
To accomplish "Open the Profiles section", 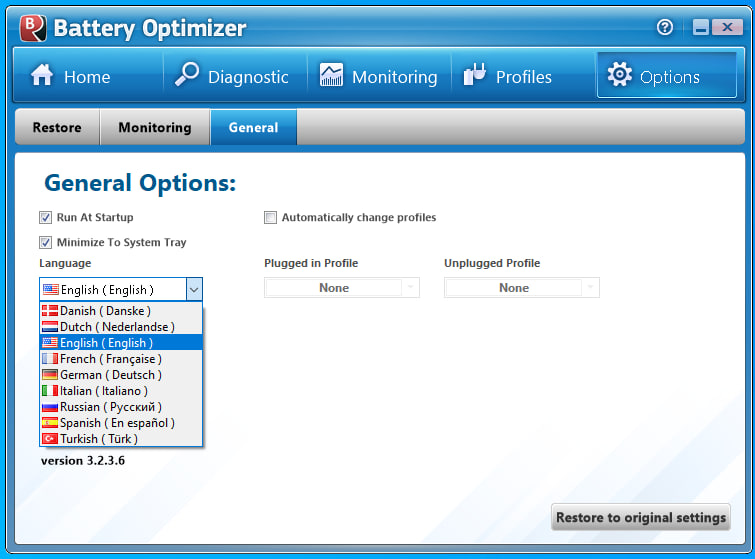I will pos(523,76).
